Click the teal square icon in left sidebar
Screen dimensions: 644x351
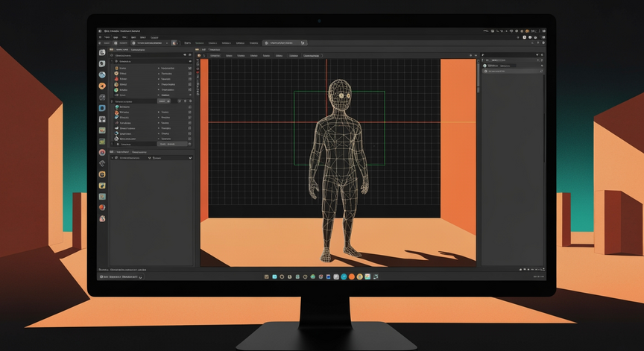102,197
